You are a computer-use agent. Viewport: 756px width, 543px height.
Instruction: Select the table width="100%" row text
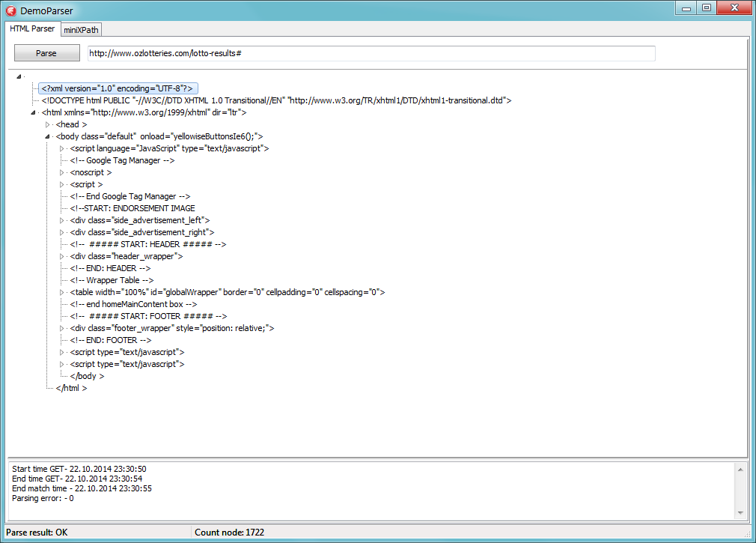coord(228,292)
